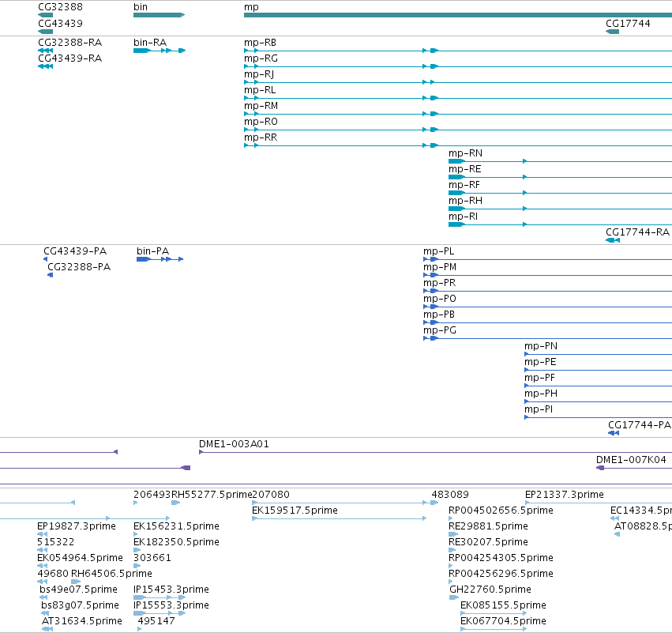The height and width of the screenshot is (633, 672).
Task: Select protein mp-PB
Action: [x=439, y=315]
